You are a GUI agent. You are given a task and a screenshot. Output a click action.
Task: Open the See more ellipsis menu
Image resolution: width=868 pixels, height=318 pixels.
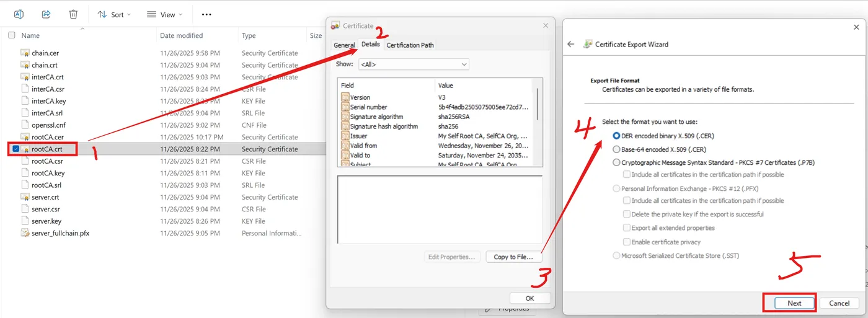coord(206,14)
